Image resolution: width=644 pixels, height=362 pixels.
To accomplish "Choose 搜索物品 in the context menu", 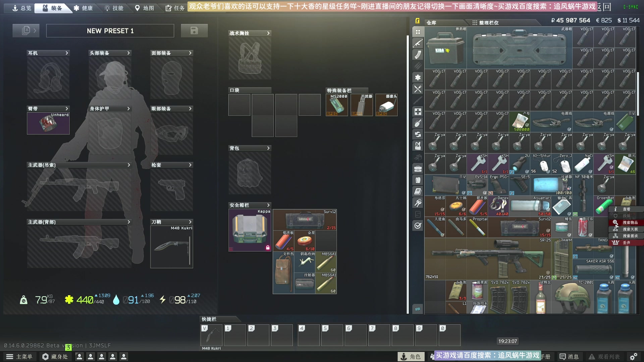I will pyautogui.click(x=626, y=223).
